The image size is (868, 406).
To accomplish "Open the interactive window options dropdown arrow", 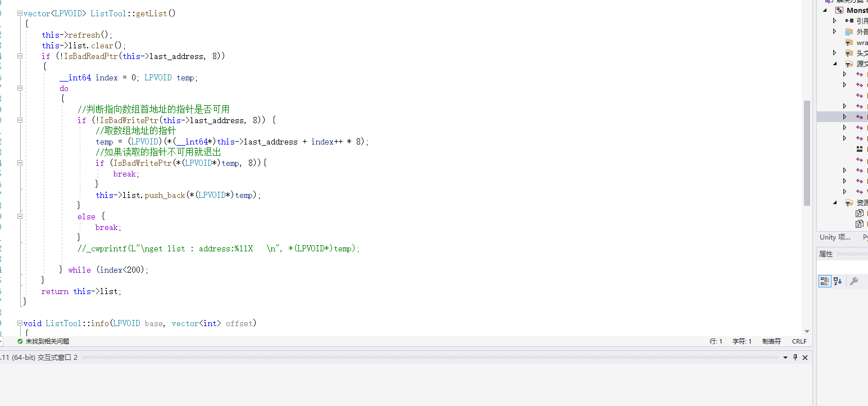I will pyautogui.click(x=786, y=357).
